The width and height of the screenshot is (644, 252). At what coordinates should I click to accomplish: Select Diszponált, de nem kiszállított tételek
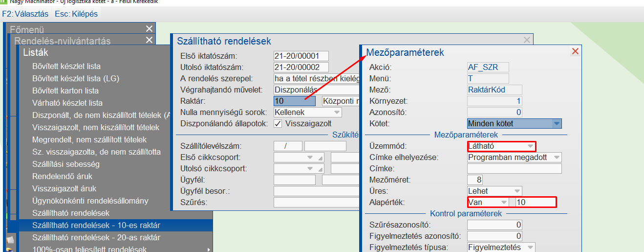[100, 115]
